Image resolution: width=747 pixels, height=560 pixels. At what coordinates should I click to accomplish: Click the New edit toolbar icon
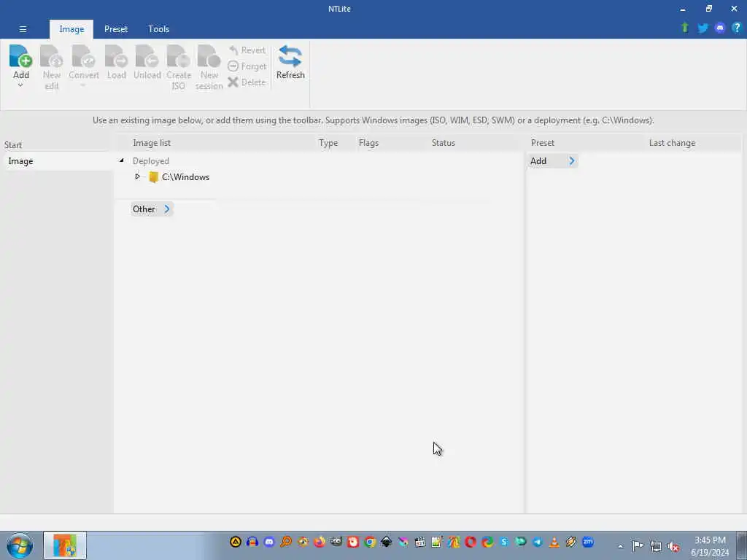click(52, 57)
